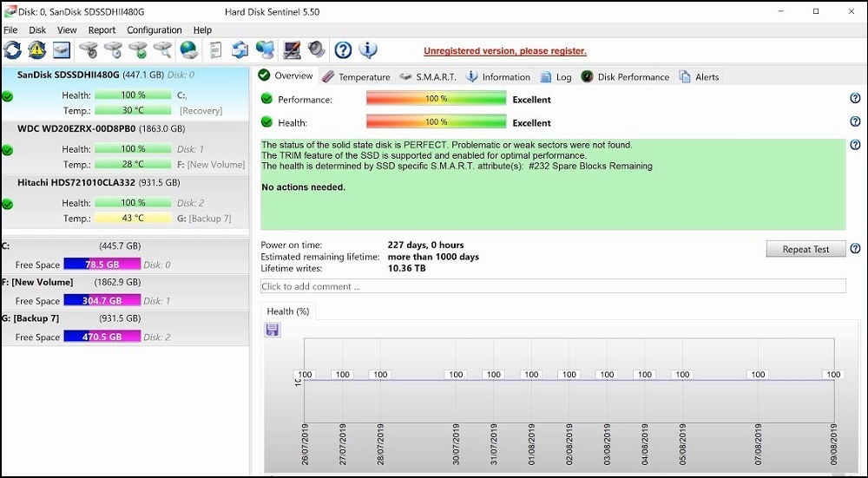Click the Health 100 % gradient bar in Overview
The image size is (868, 478).
pos(437,121)
